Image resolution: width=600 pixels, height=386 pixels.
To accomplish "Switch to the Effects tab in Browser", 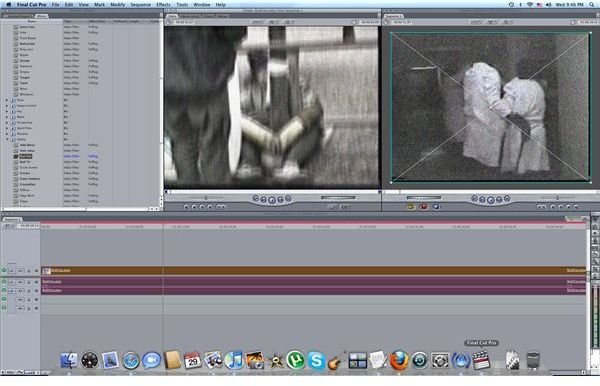I will click(x=41, y=16).
